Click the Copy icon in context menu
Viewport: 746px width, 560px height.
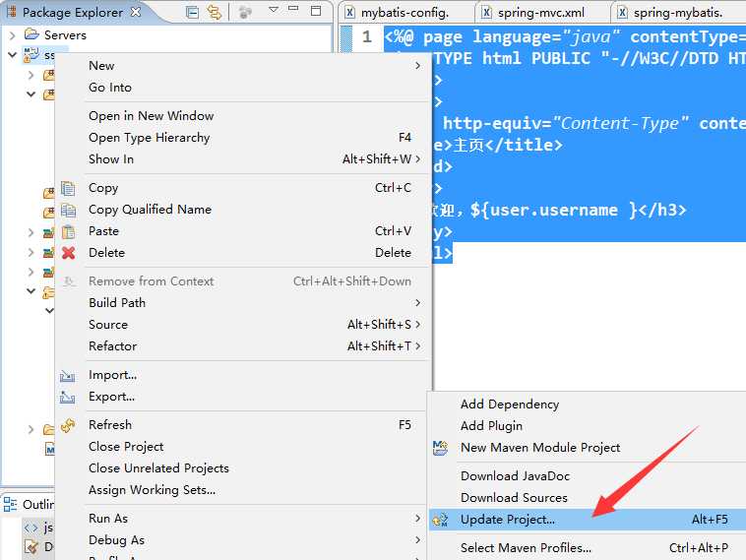[x=68, y=188]
